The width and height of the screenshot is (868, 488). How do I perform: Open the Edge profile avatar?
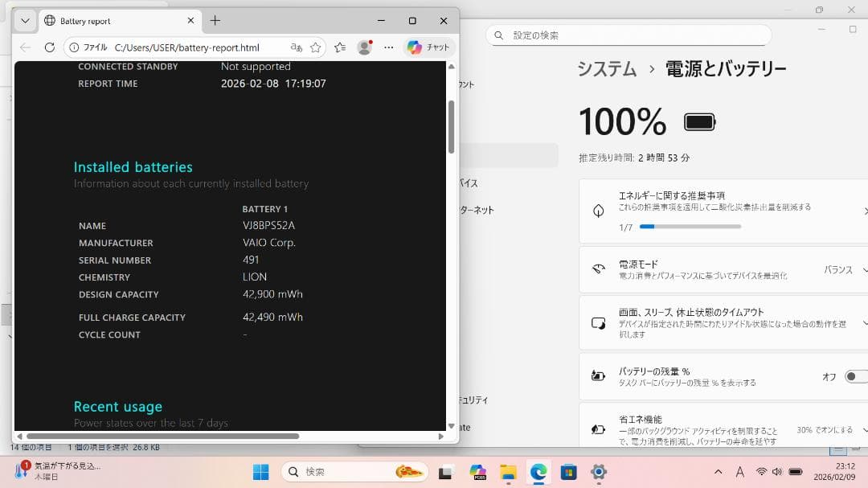click(364, 47)
